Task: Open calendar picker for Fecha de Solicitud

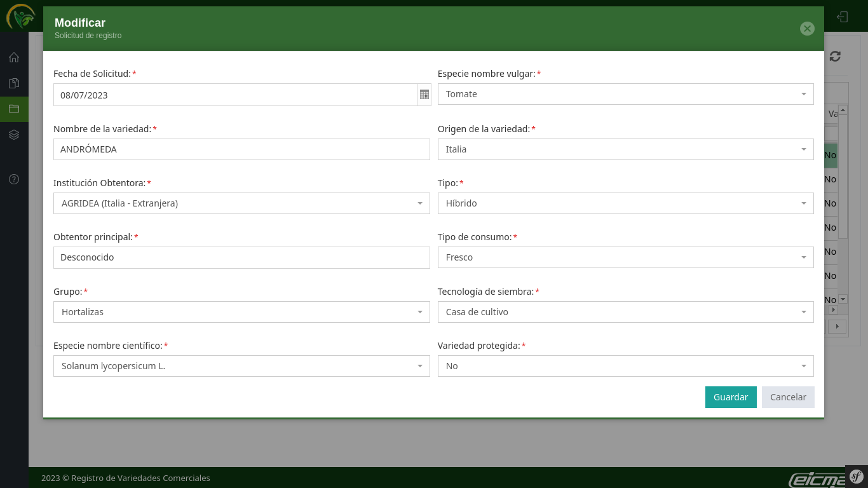Action: pos(424,95)
